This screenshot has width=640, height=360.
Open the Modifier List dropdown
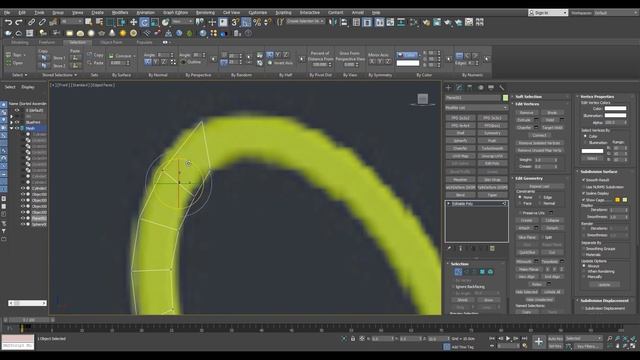[476, 108]
